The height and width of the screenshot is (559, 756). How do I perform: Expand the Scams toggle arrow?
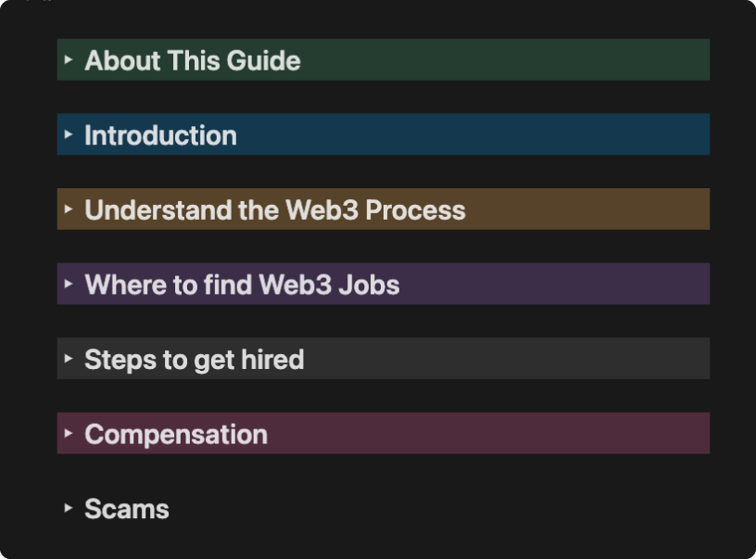click(x=69, y=508)
